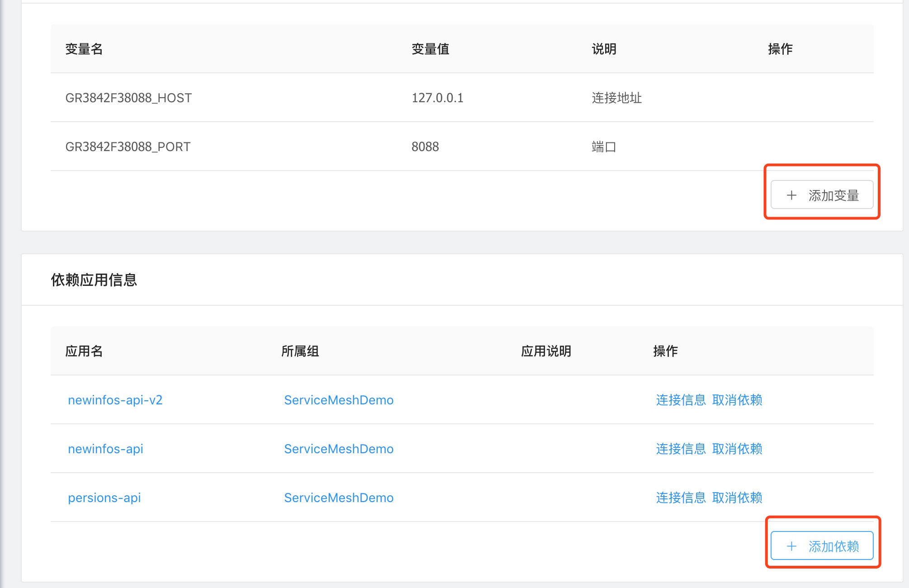
Task: Click the 添加变量 button to add a variable
Action: tap(822, 194)
